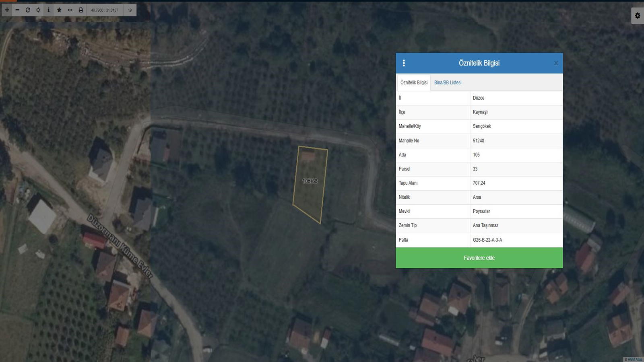Click the coordinates display in the toolbar
Screen dimensions: 644x362
[x=105, y=10]
